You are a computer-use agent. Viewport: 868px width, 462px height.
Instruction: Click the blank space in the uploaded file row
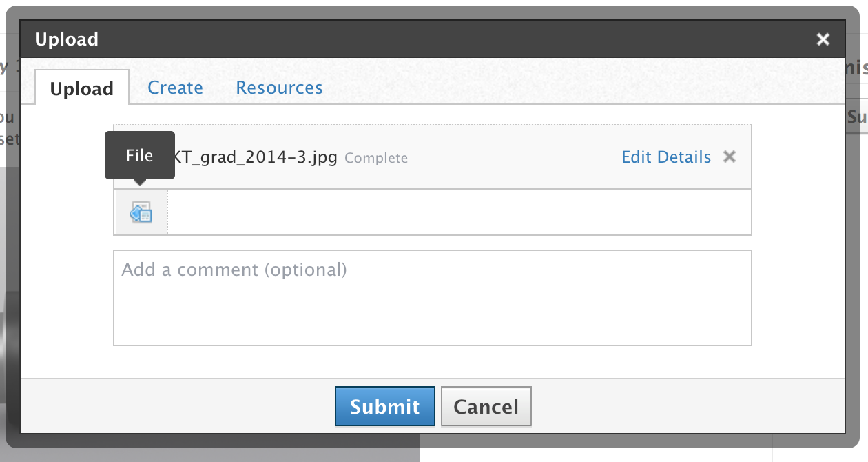pos(513,157)
